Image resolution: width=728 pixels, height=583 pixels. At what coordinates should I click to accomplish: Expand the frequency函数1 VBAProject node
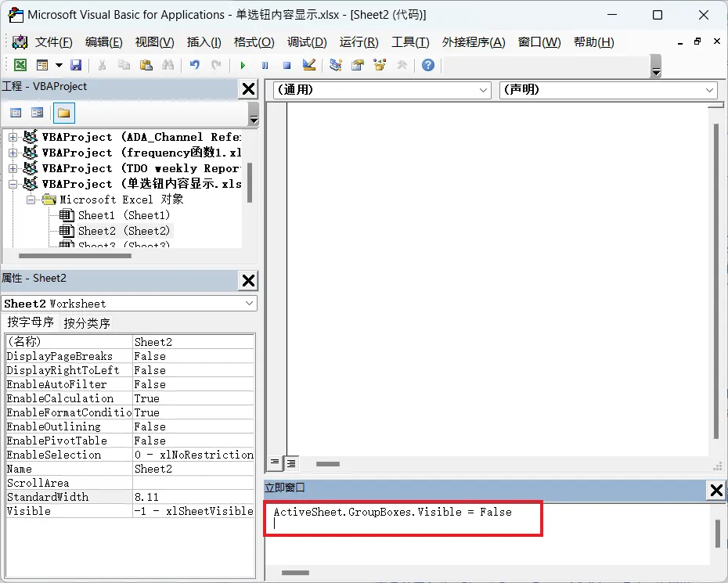click(x=13, y=153)
